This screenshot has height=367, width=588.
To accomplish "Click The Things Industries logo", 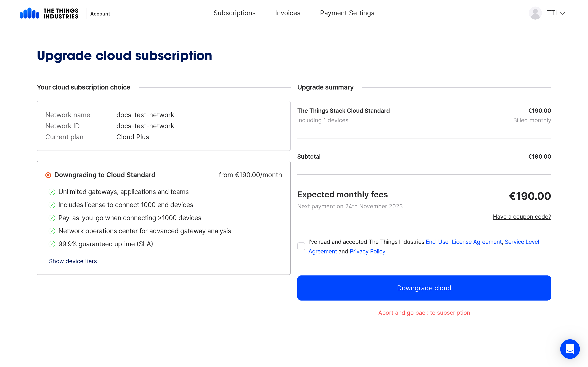I will tap(49, 13).
